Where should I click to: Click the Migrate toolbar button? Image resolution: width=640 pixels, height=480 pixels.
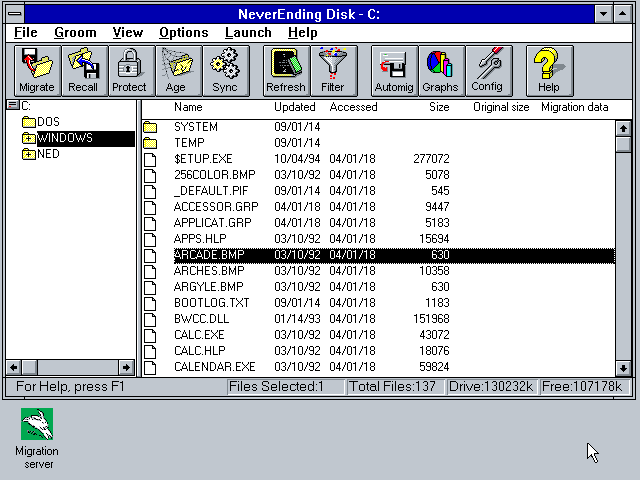click(37, 71)
